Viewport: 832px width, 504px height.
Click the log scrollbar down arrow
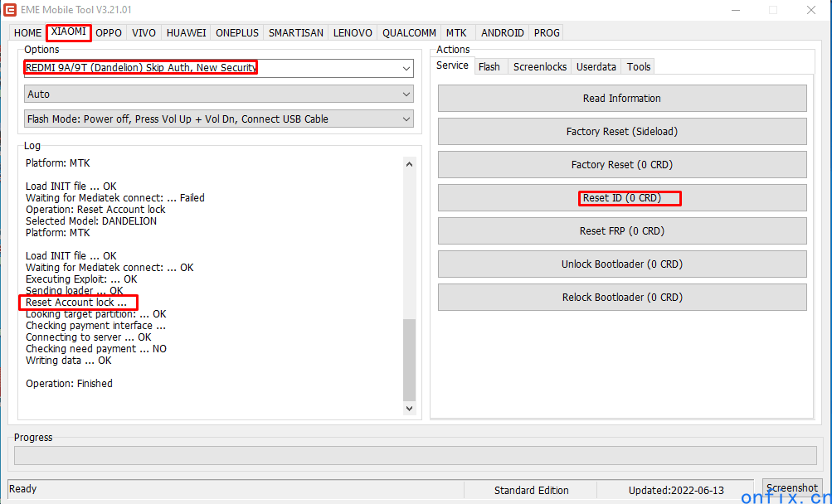click(409, 409)
